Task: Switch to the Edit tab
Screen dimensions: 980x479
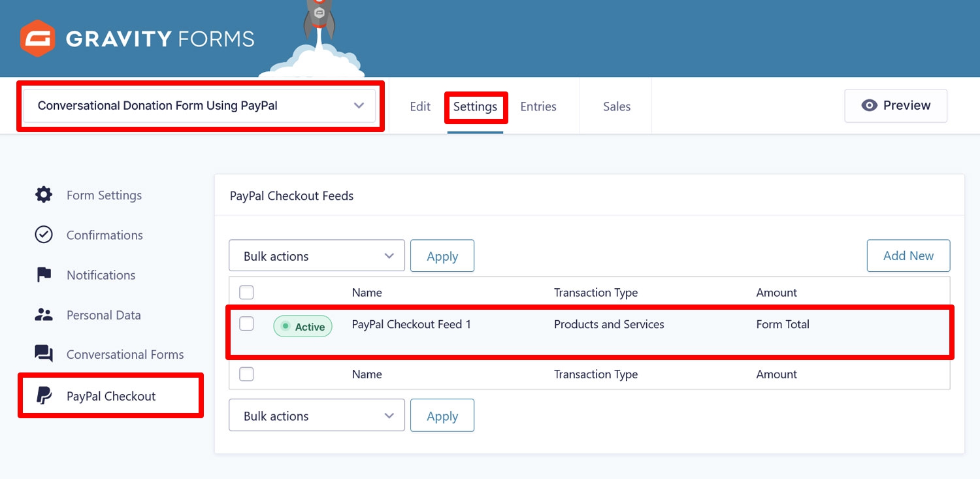Action: click(x=420, y=107)
